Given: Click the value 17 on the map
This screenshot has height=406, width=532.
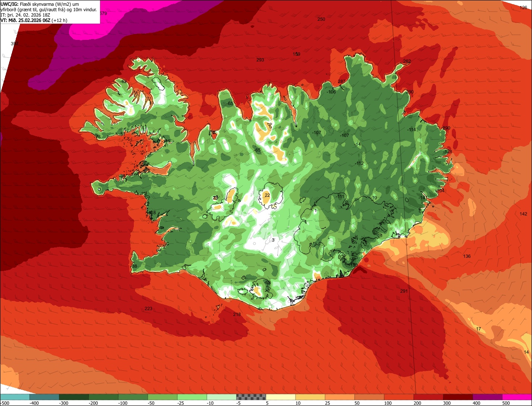Looking at the screenshot, I should [478, 329].
